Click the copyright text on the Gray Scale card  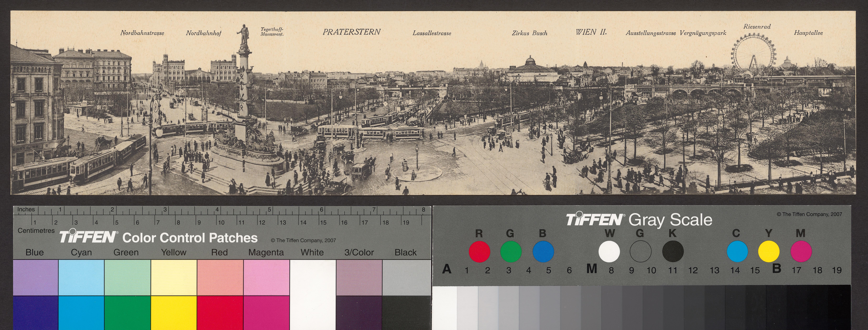(x=809, y=214)
